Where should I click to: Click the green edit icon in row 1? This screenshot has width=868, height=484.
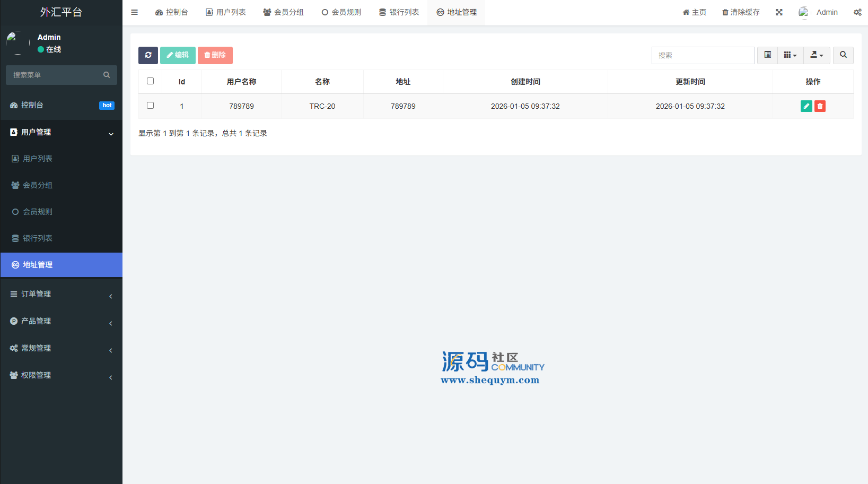click(806, 106)
